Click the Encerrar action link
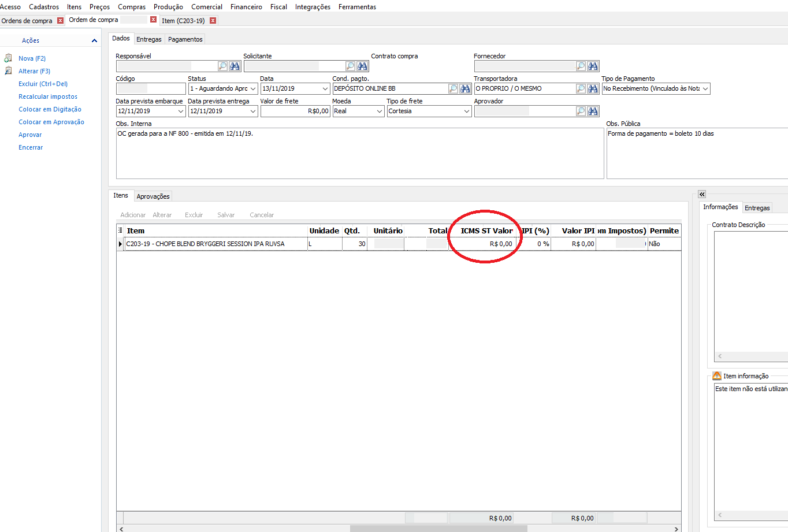Viewport: 788px width, 532px height. coord(31,147)
